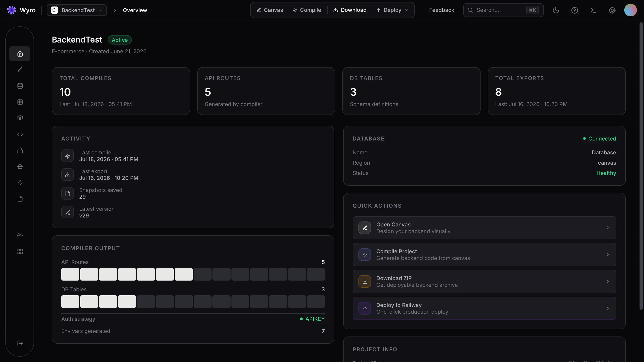Click the Open Canvas row chevron
644x362 pixels.
[608, 228]
